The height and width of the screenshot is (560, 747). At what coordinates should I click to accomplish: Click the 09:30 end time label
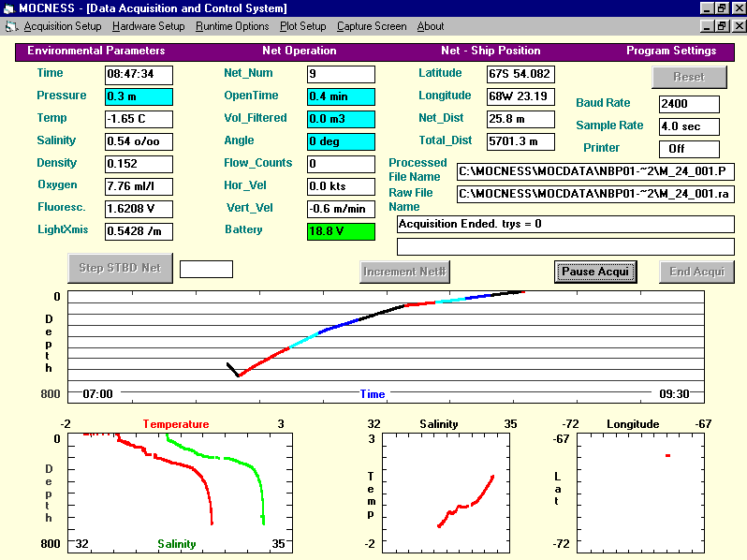tap(674, 394)
